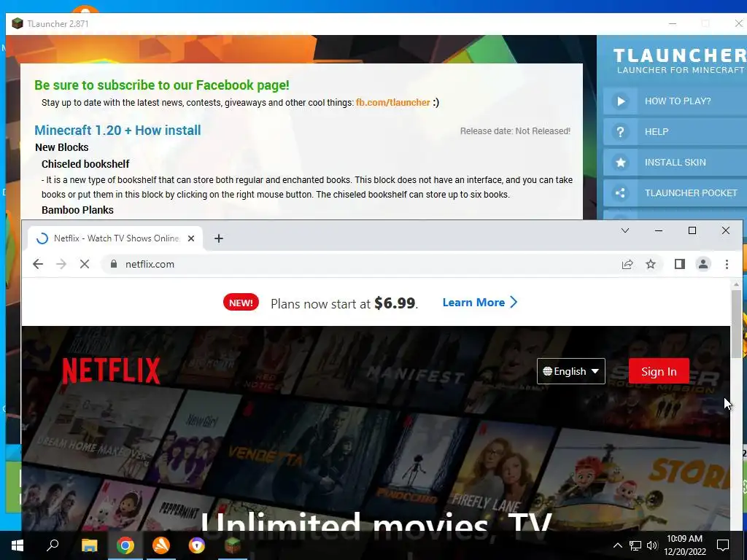Open Windows taskbar search
Viewport: 747px width, 560px height.
click(53, 545)
